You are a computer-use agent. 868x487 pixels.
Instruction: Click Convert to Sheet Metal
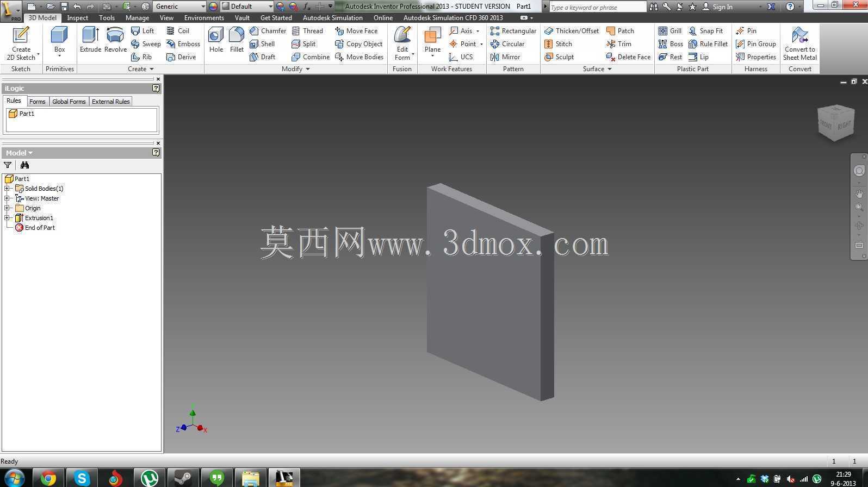point(799,43)
